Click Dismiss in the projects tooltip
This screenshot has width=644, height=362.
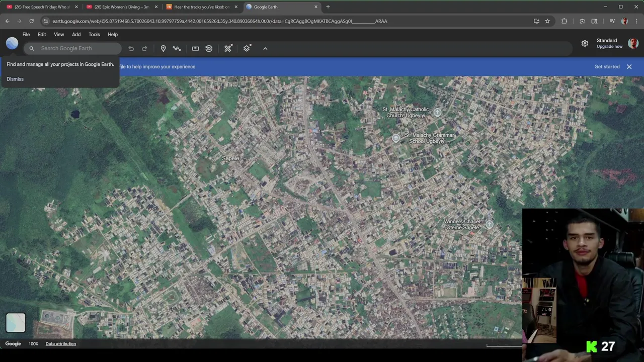tap(15, 79)
